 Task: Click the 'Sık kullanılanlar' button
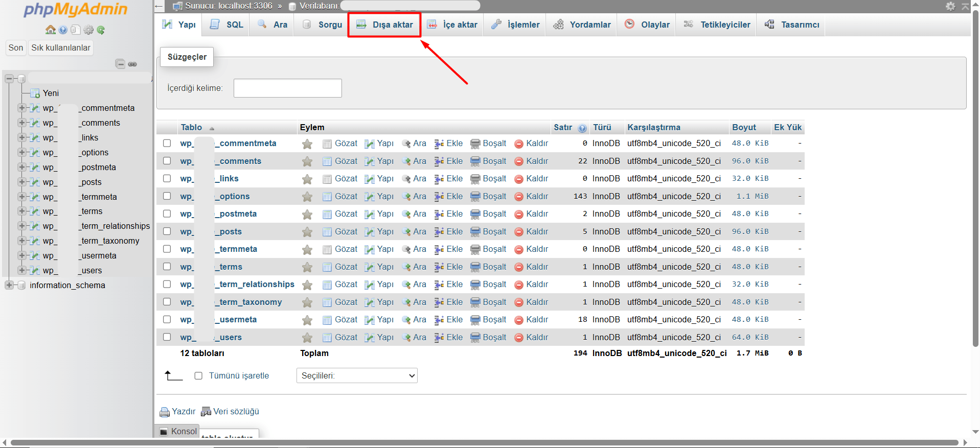[61, 48]
